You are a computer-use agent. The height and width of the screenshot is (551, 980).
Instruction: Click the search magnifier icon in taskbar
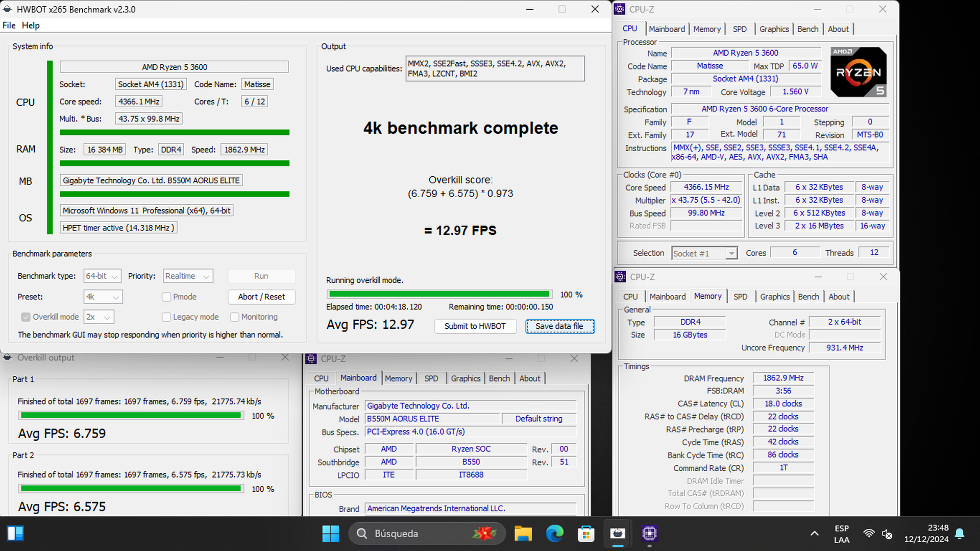coord(362,534)
